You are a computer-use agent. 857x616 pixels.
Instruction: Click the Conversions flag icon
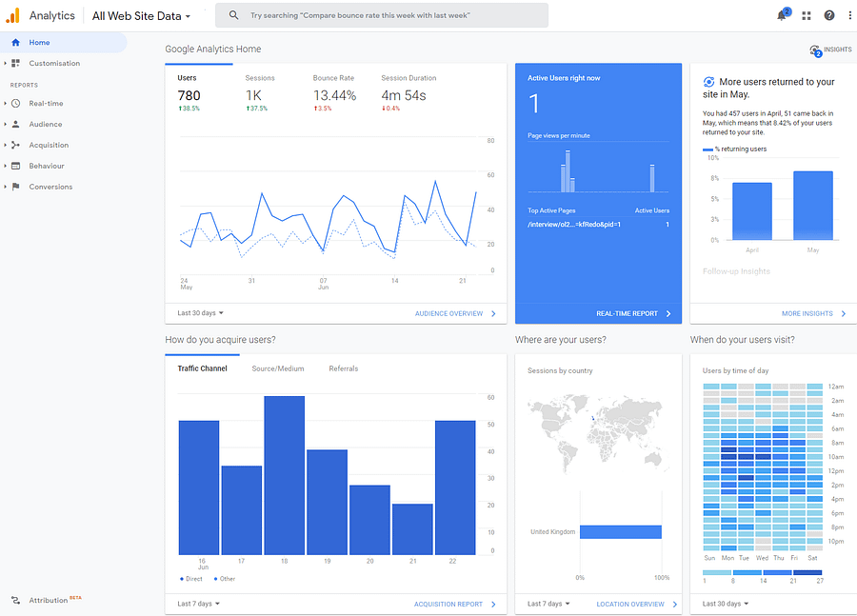click(15, 187)
